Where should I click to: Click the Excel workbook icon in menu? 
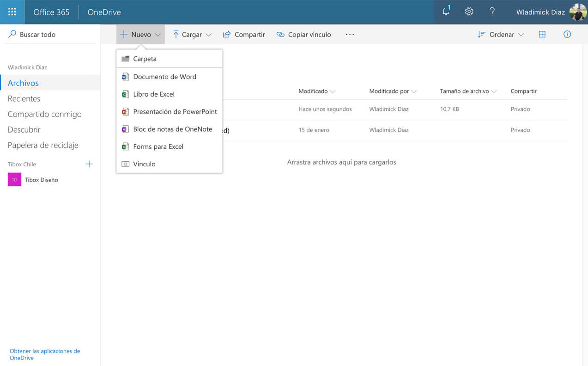pos(125,94)
